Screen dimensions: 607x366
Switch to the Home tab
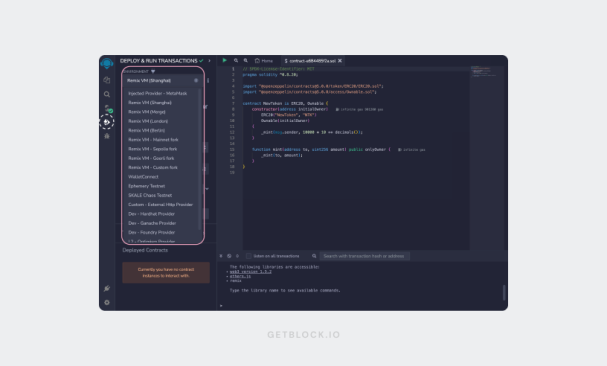pyautogui.click(x=264, y=61)
